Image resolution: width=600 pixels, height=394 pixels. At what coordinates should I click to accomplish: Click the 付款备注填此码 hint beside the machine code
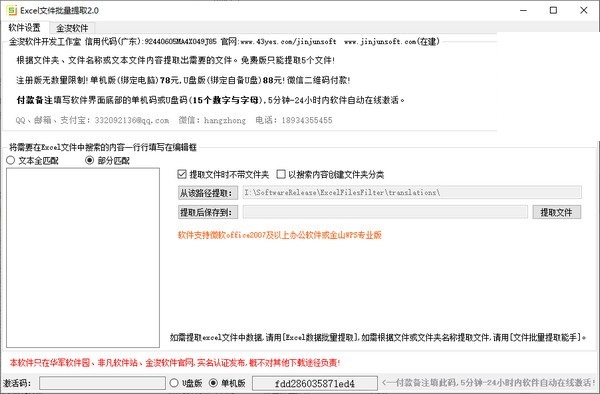pyautogui.click(x=489, y=383)
